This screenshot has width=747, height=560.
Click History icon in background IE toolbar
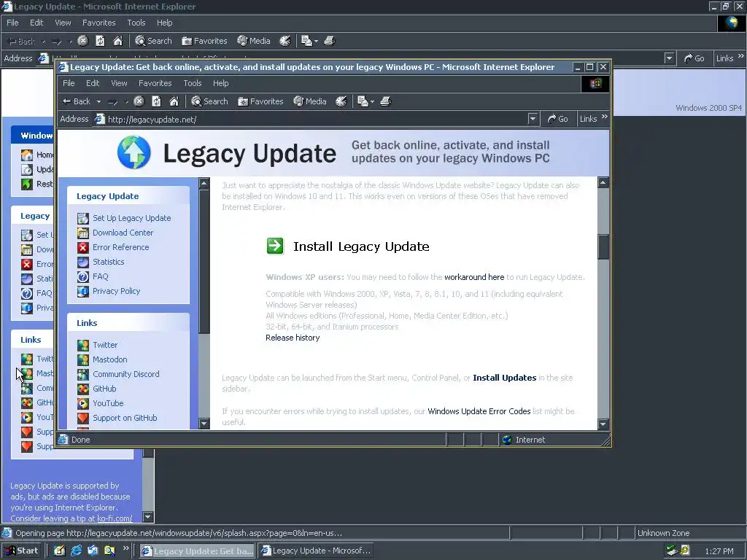(x=285, y=41)
